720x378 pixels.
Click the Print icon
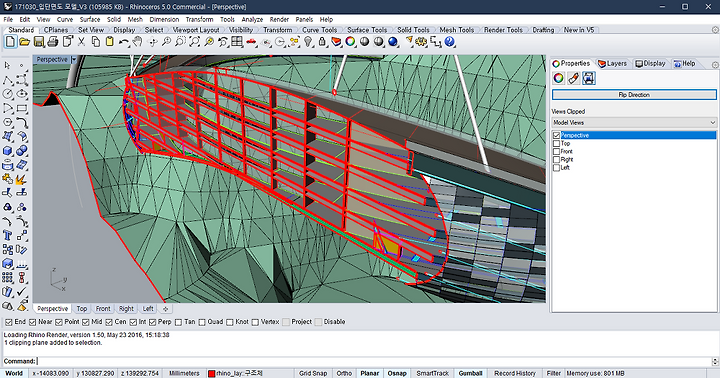point(53,42)
